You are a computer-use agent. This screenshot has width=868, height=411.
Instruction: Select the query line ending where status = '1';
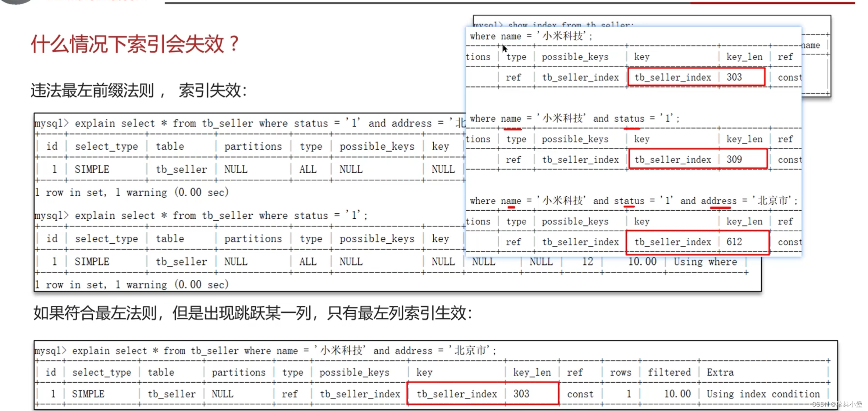coord(201,215)
